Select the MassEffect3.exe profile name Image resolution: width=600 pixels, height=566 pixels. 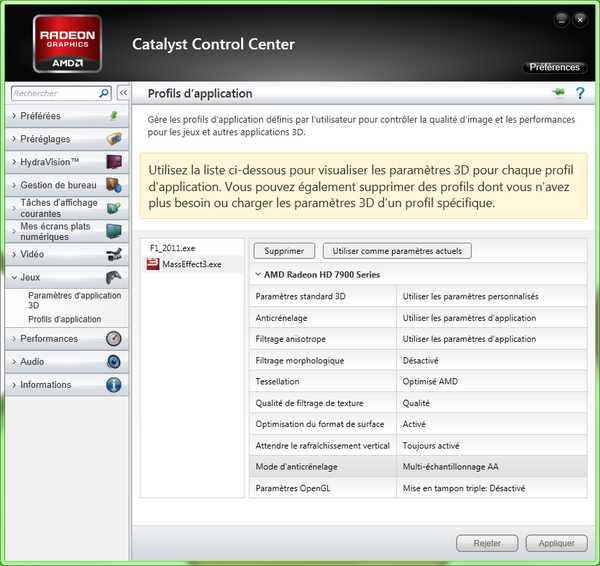pyautogui.click(x=192, y=264)
